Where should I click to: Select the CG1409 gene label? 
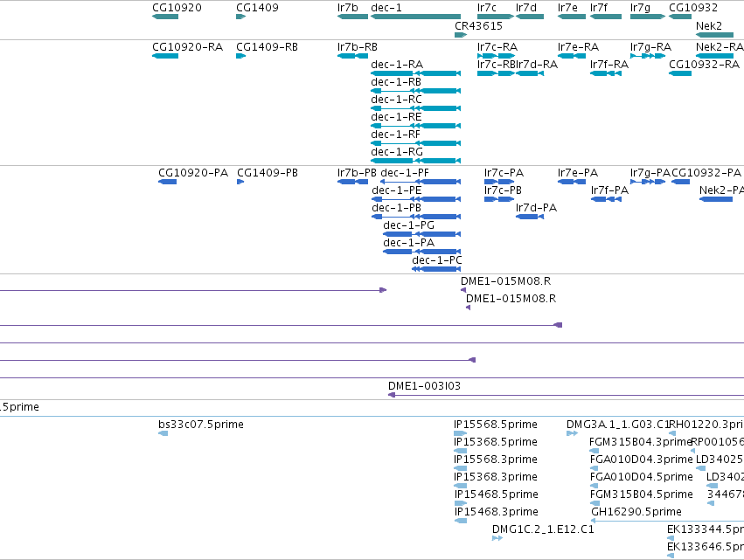coord(257,8)
